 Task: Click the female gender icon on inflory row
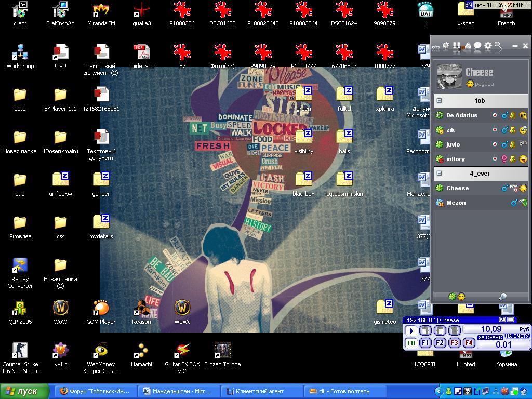click(x=504, y=159)
